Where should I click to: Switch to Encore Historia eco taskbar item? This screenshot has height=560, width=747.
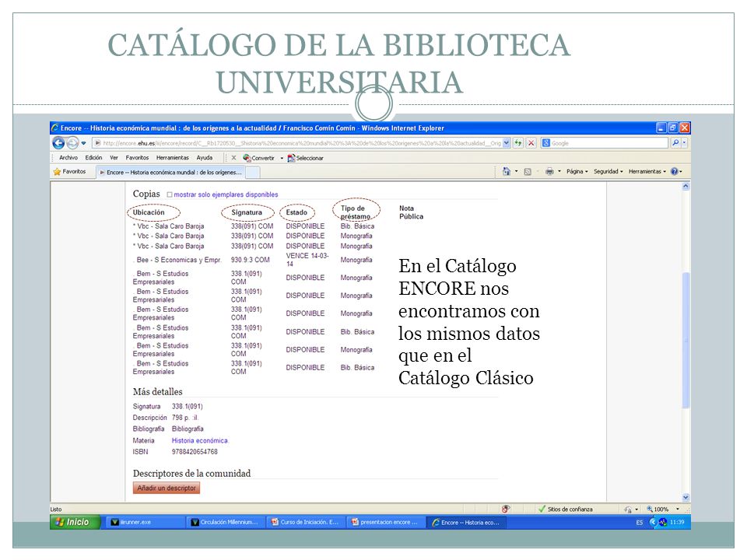point(466,523)
